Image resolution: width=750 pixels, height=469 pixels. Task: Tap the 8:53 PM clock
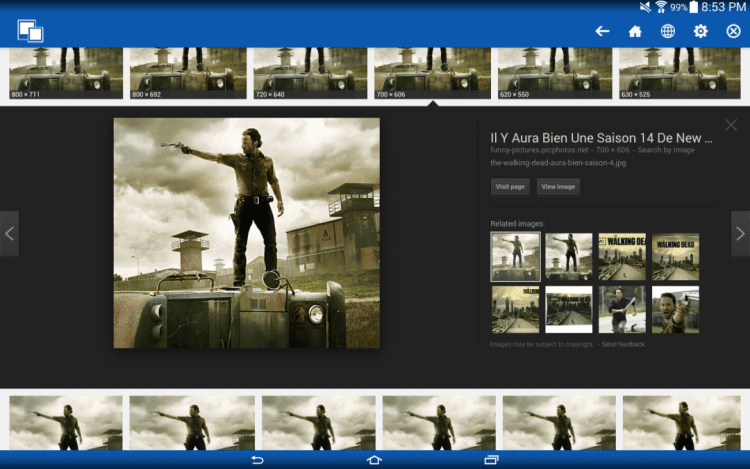click(723, 7)
